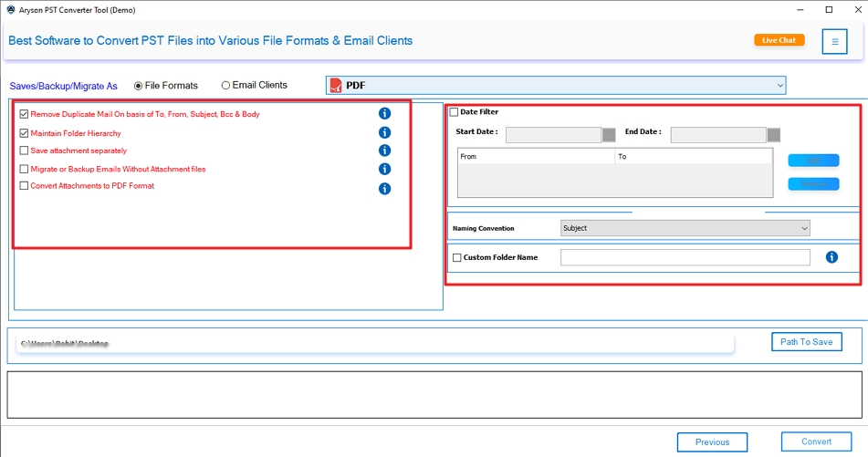Uncheck Maintain Folder Hierarchy checkbox
The width and height of the screenshot is (868, 457).
pyautogui.click(x=24, y=133)
